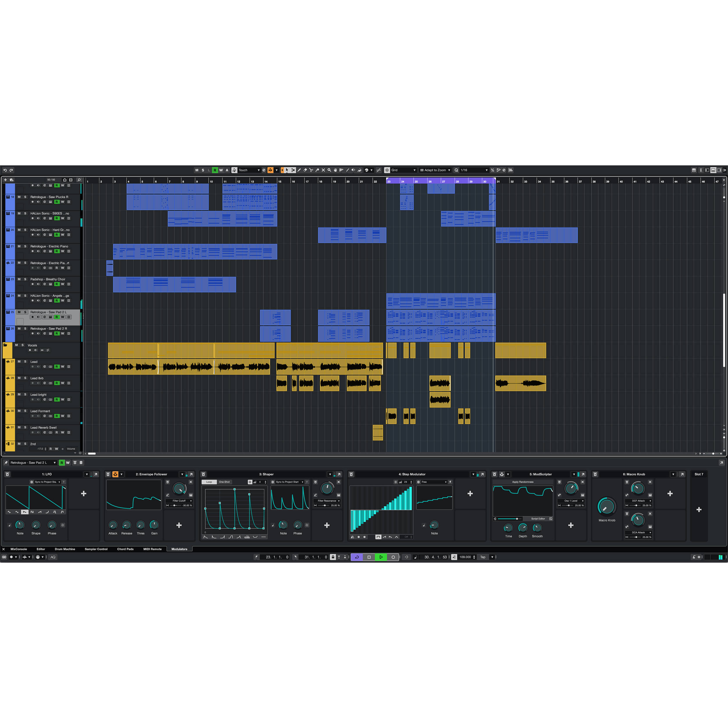Switch to the Chord Pads tab
Screen dimensions: 728x728
point(126,549)
